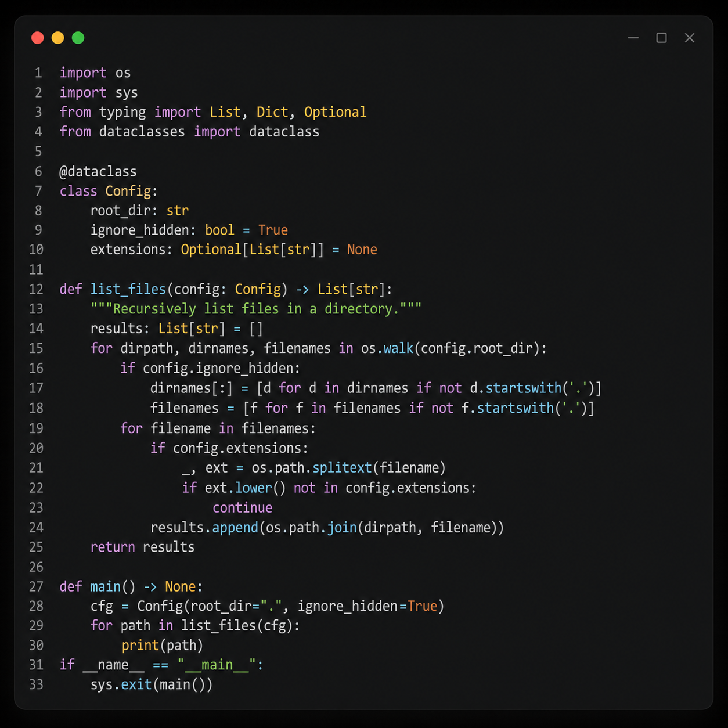Screen dimensions: 728x728
Task: Click the "list_files" name in its def
Action: 128,289
